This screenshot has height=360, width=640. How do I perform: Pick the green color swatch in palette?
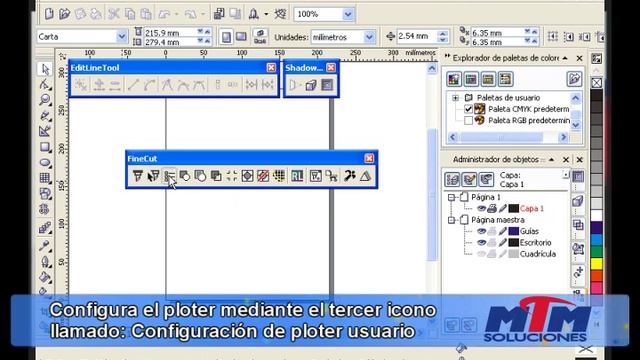[x=596, y=252]
